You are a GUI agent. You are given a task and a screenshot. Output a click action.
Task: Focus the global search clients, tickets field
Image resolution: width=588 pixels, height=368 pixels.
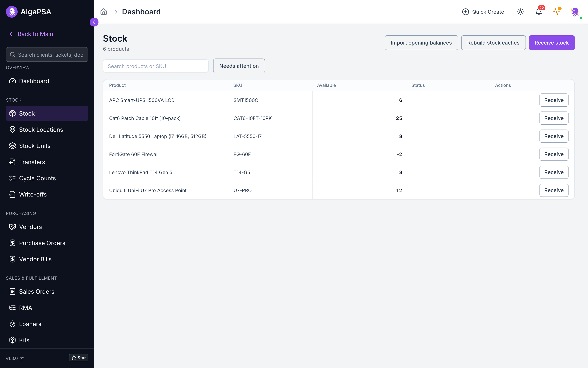pos(47,54)
